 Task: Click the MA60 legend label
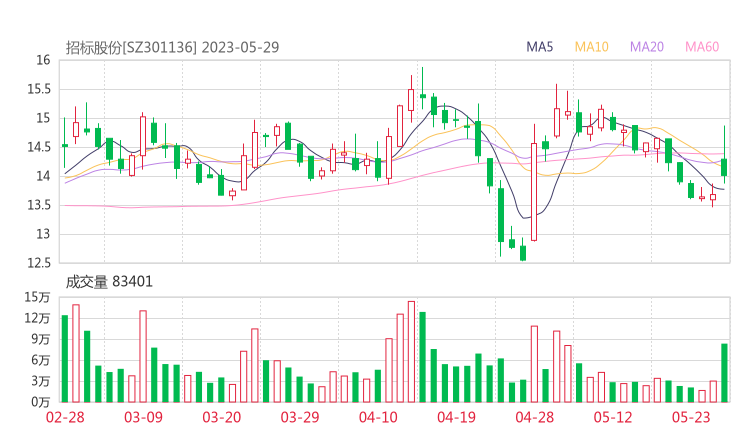tap(702, 47)
